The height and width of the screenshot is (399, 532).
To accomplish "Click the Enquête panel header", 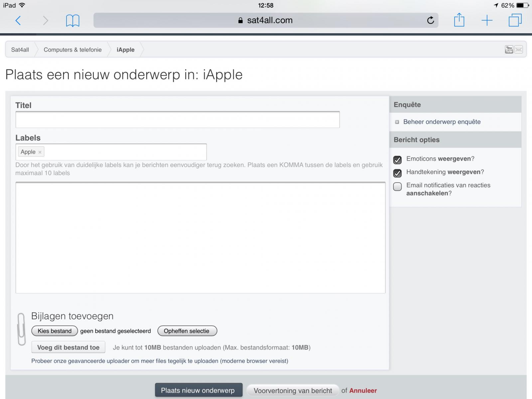I will click(x=455, y=105).
